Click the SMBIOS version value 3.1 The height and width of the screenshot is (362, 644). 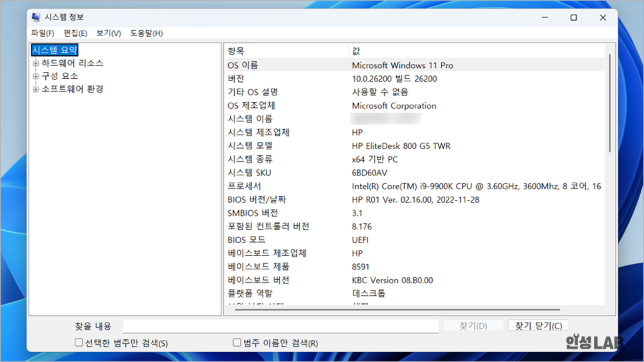357,213
